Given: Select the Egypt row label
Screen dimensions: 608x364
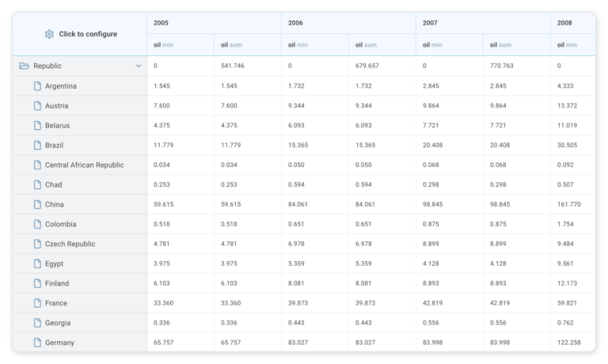Looking at the screenshot, I should coord(54,264).
